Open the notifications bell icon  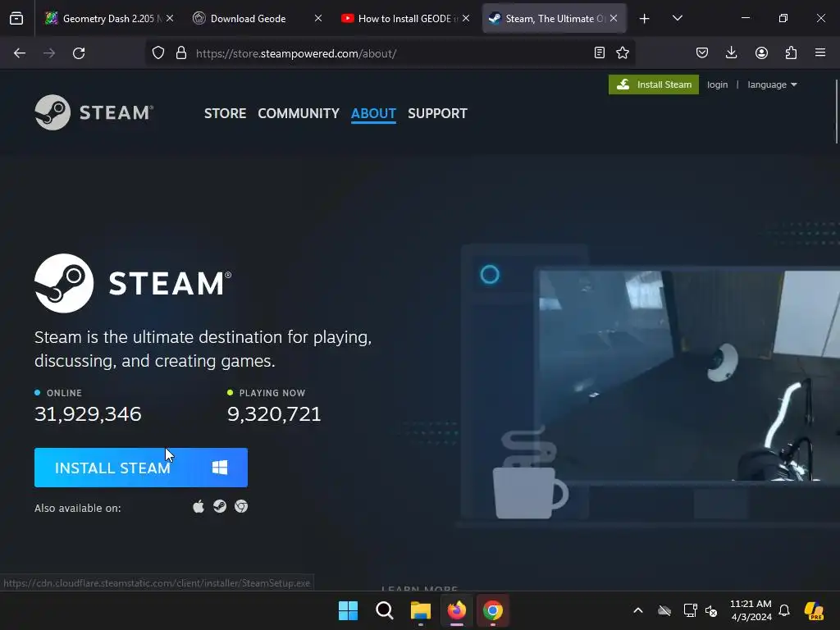(784, 610)
